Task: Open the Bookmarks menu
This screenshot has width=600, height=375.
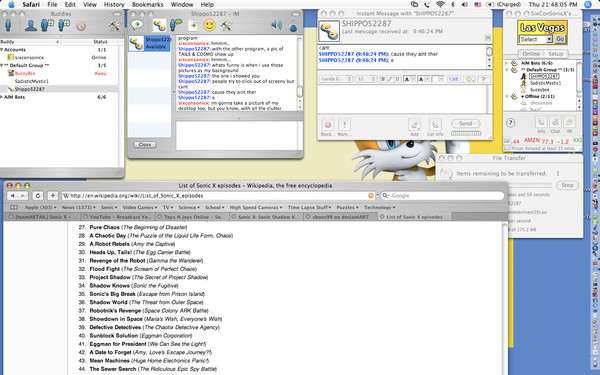Action: tap(147, 5)
